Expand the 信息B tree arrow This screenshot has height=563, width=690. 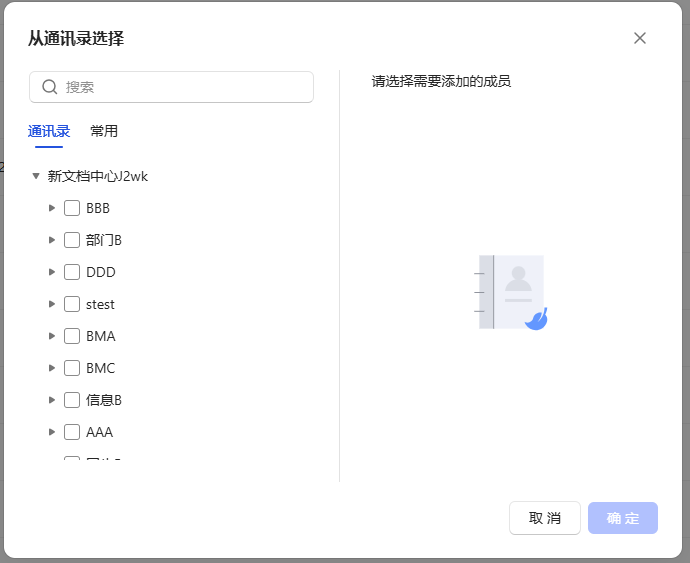coord(52,400)
